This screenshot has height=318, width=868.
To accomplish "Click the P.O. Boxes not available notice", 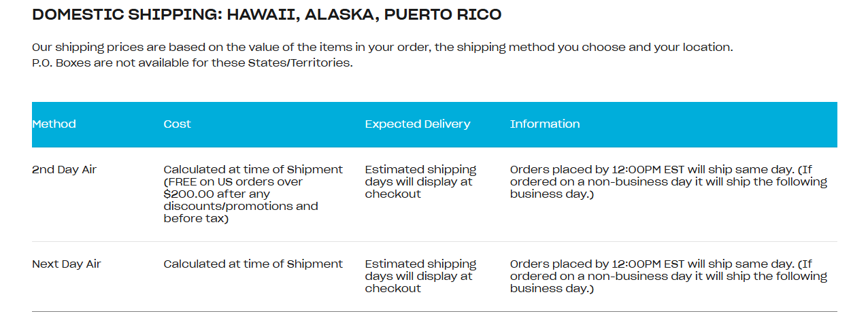I will point(192,63).
